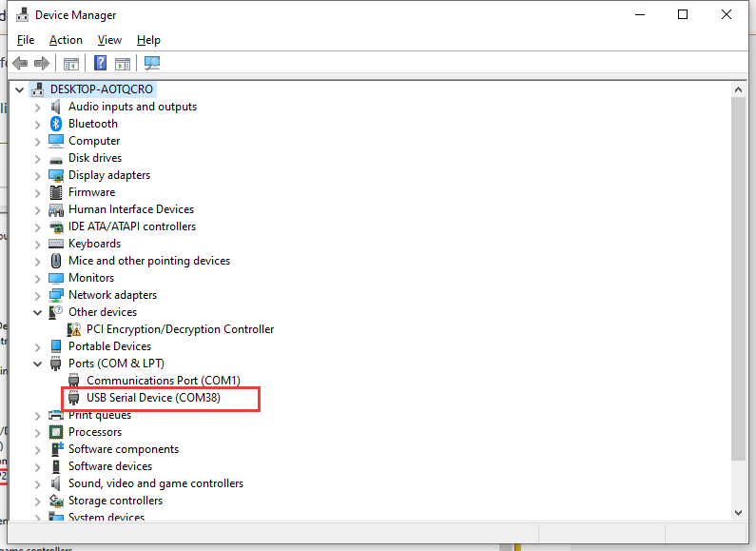Expand the Display adapters node
The width and height of the screenshot is (756, 551).
pos(37,176)
